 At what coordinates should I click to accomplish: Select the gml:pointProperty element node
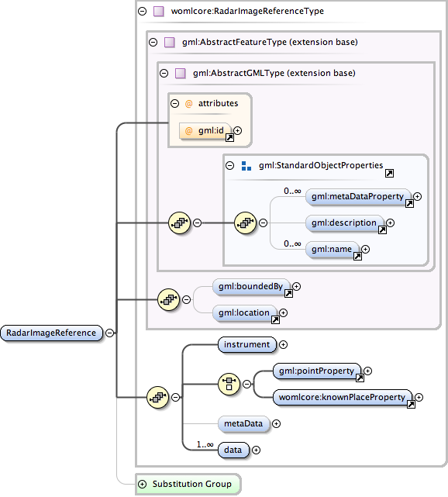(317, 371)
